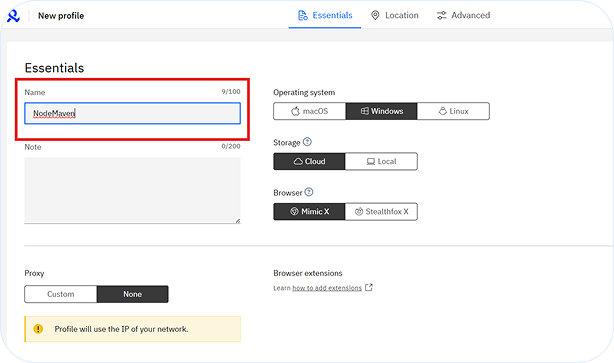This screenshot has height=363, width=614.
Task: Select Linux operating system
Action: (453, 111)
